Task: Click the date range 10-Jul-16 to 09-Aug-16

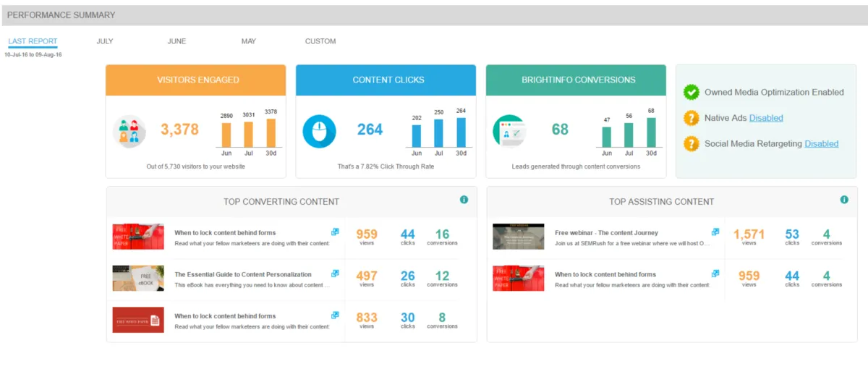Action: click(x=33, y=55)
